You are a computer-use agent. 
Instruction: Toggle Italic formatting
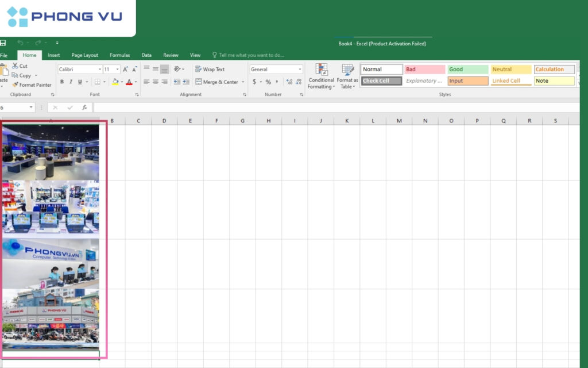point(71,82)
